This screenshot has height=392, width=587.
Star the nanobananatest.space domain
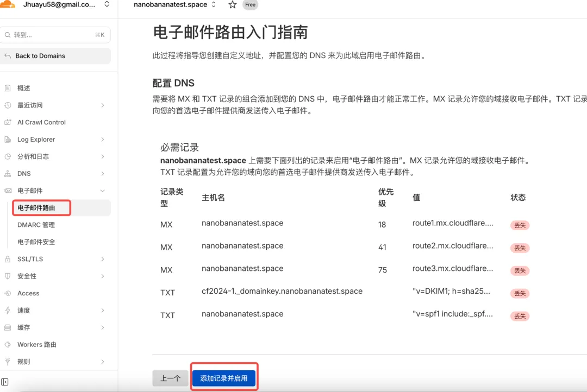[x=233, y=5]
